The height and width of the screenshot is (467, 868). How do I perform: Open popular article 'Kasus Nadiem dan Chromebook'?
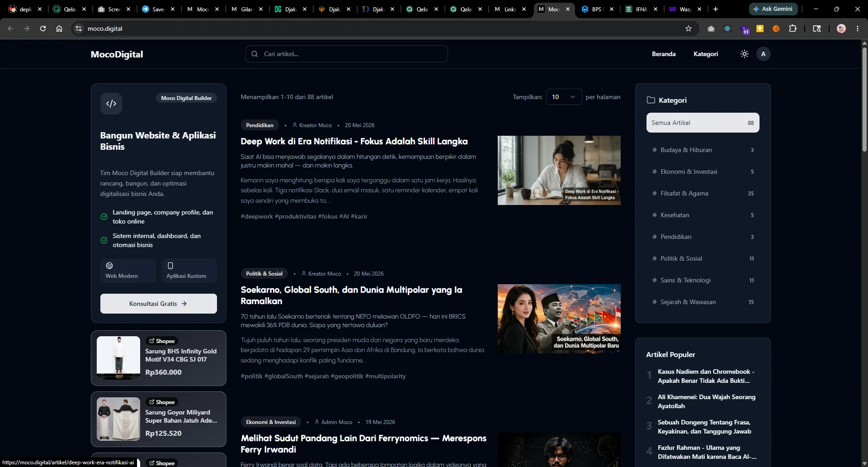tap(706, 376)
